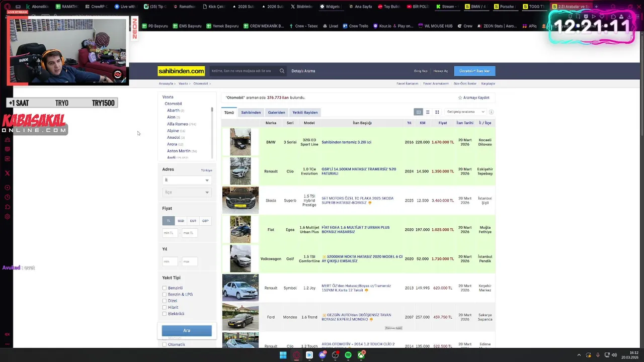
Task: Click the Ara search button
Action: [x=187, y=330]
